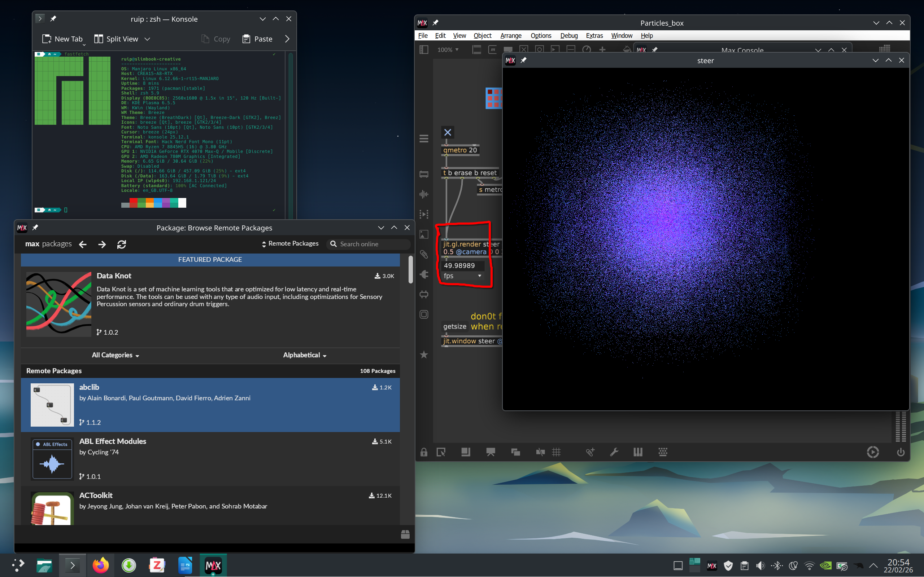Click the paperclip snippets sidebar icon
The height and width of the screenshot is (577, 924).
pos(424,254)
